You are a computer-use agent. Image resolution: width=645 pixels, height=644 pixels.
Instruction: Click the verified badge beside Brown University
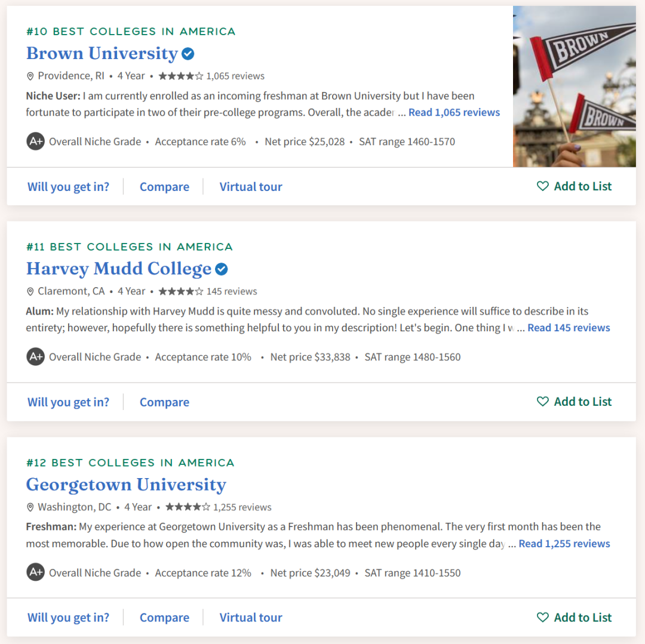pos(188,54)
